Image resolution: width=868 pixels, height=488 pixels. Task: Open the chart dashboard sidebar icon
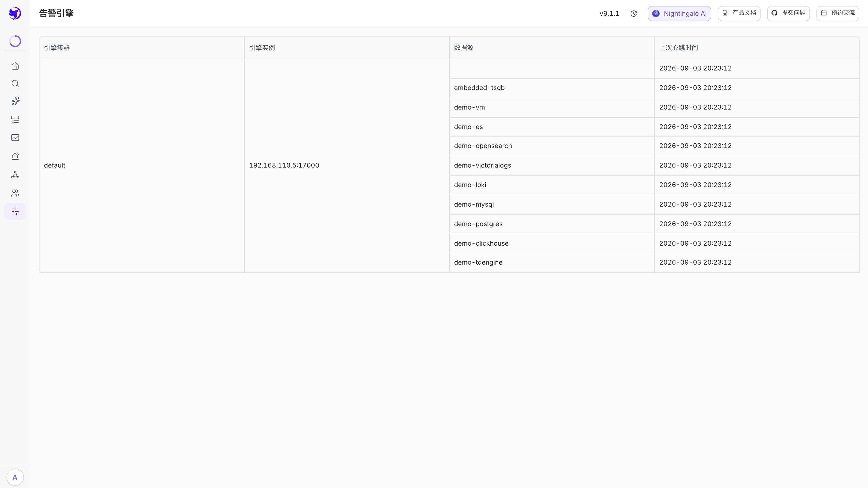pyautogui.click(x=15, y=137)
